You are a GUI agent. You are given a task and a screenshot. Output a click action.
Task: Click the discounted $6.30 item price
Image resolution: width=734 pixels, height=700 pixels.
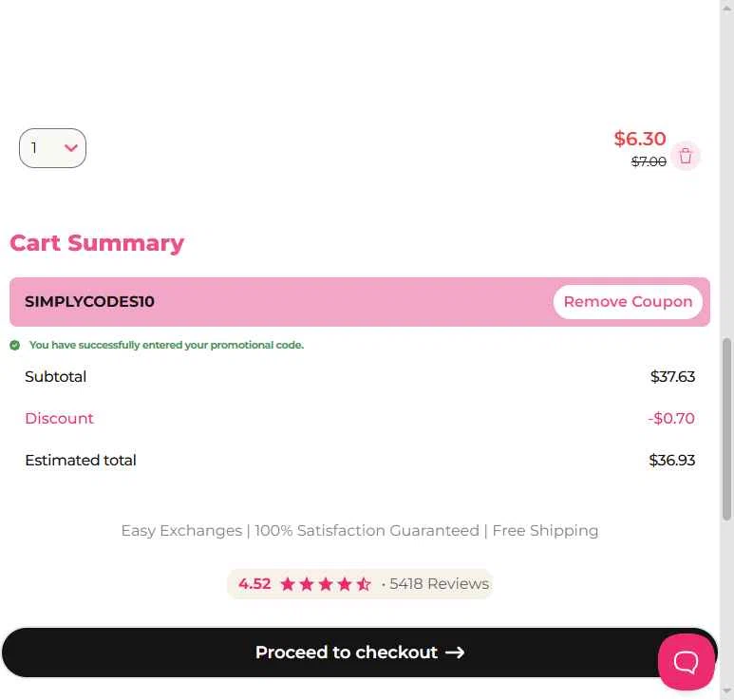[640, 140]
